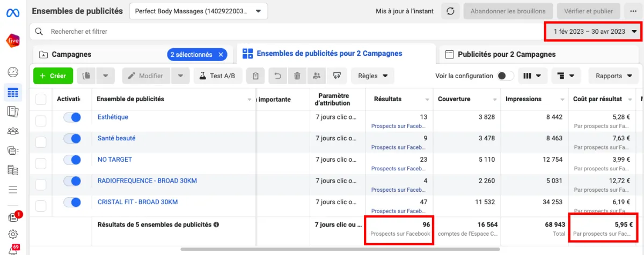Open the columns layout dropdown
This screenshot has width=644, height=255.
[532, 76]
